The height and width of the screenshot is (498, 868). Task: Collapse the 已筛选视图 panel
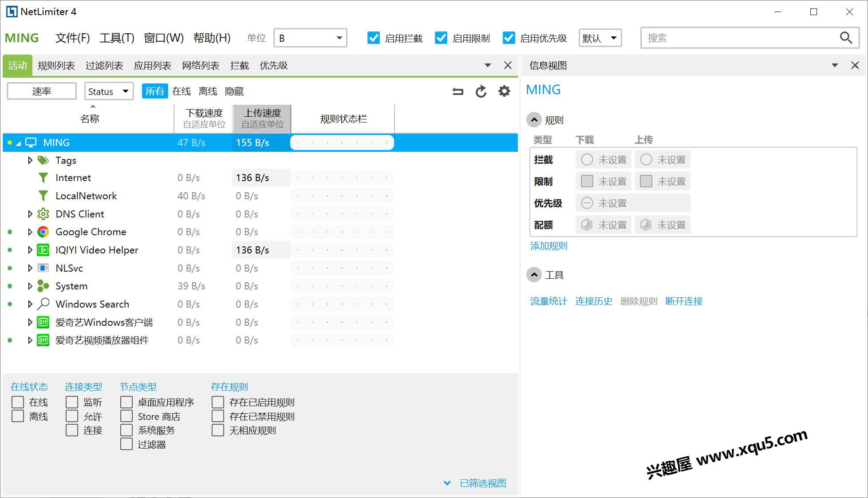(447, 483)
